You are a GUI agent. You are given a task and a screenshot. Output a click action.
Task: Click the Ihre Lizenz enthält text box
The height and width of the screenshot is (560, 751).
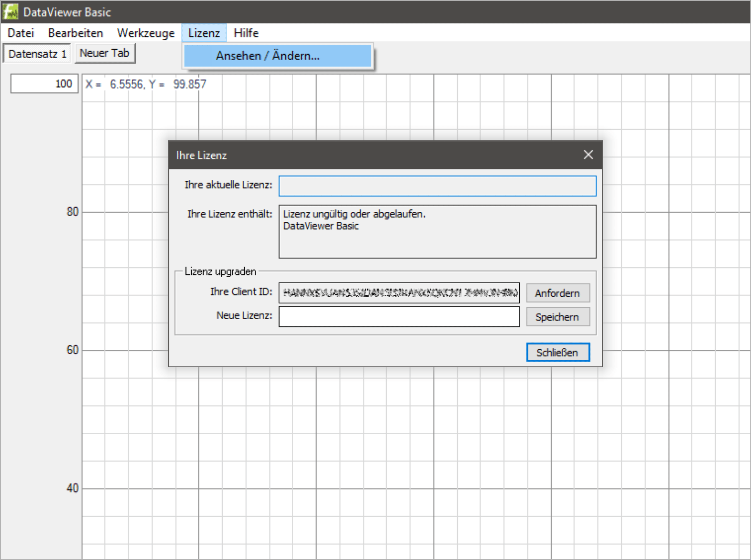[x=437, y=231]
